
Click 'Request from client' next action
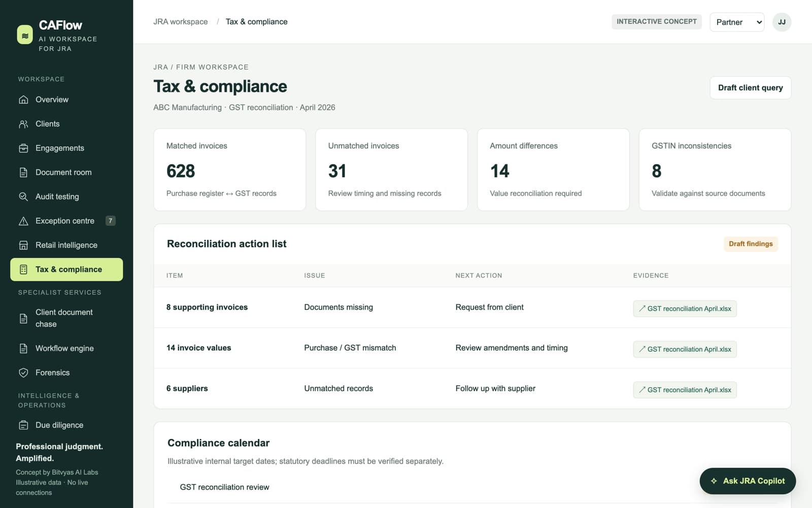click(489, 307)
